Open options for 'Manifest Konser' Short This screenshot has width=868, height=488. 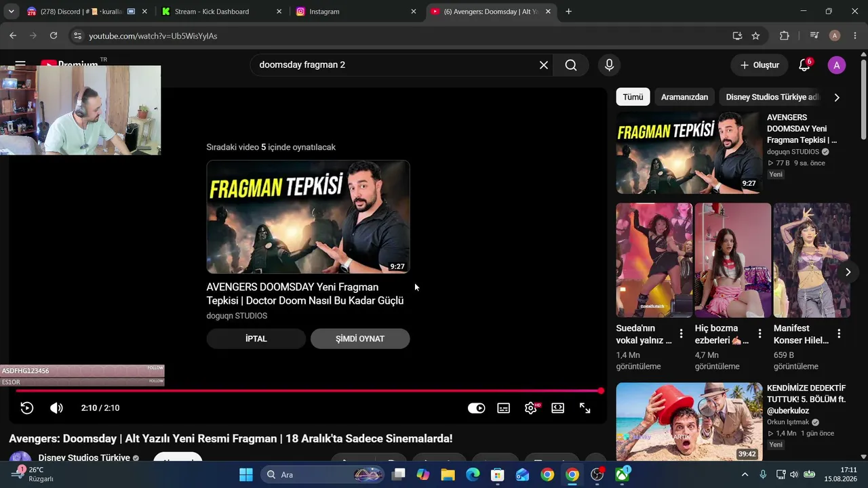pyautogui.click(x=839, y=333)
